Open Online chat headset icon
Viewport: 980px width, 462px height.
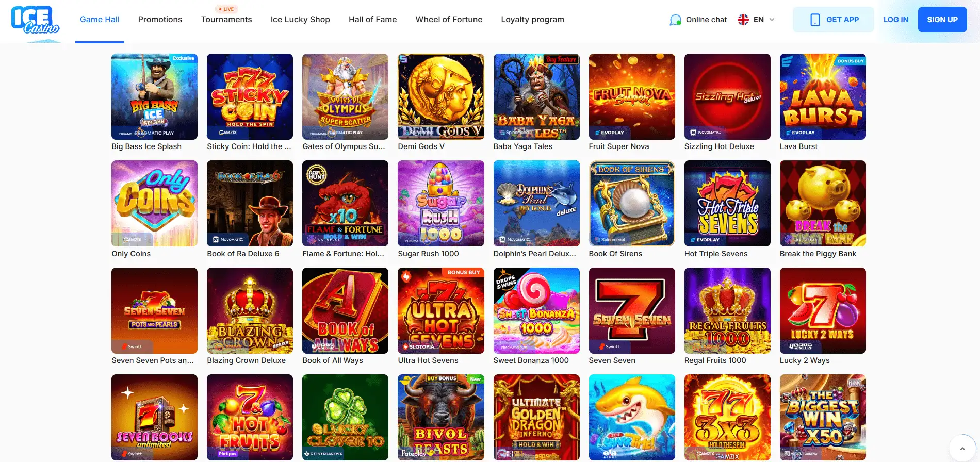coord(675,20)
